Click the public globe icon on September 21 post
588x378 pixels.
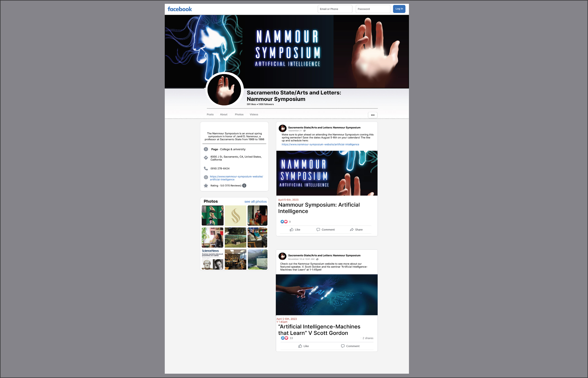pyautogui.click(x=304, y=131)
